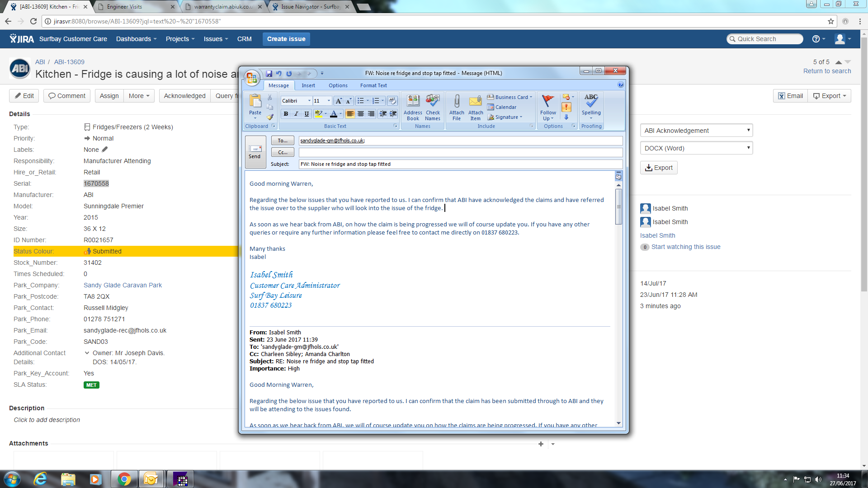Click the Create issue button
Screen dimensions: 868x488
(x=286, y=39)
